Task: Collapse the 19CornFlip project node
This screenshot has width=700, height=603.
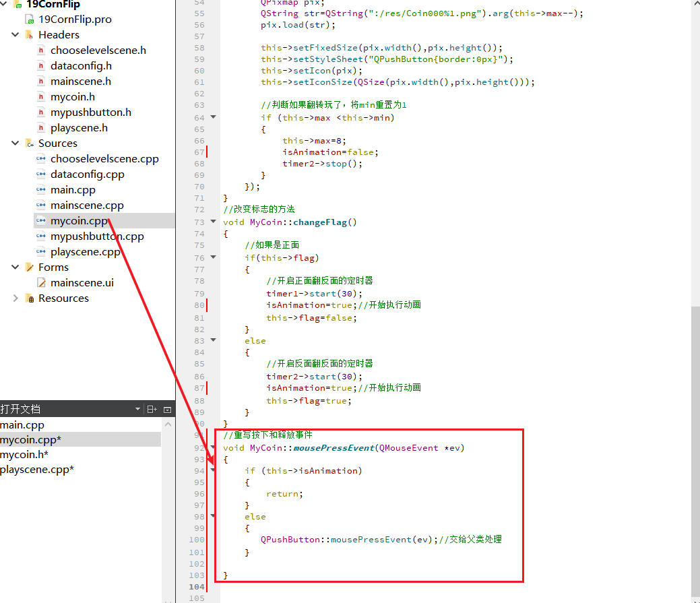Action: (3, 4)
